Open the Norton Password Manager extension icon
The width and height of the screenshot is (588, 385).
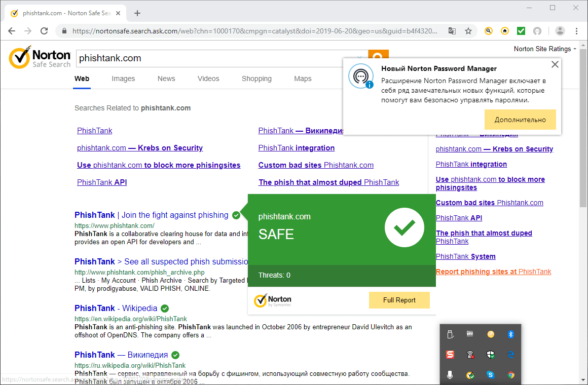pos(537,31)
